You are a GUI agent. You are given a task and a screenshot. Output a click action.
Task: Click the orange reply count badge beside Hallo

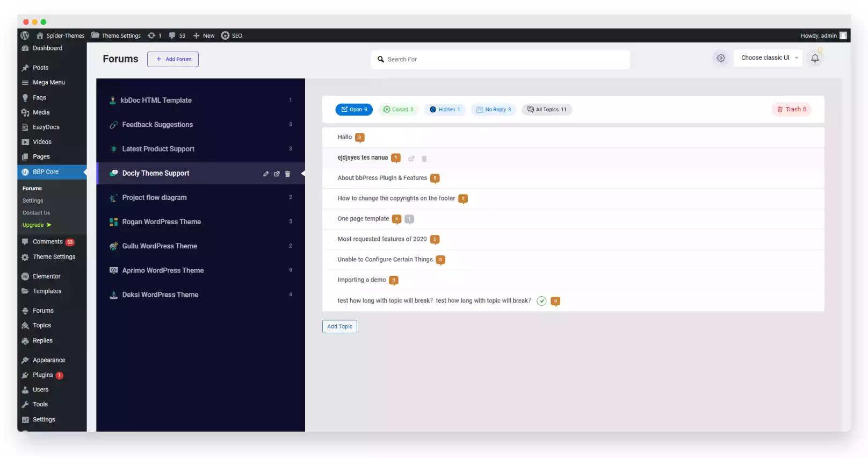(x=360, y=138)
